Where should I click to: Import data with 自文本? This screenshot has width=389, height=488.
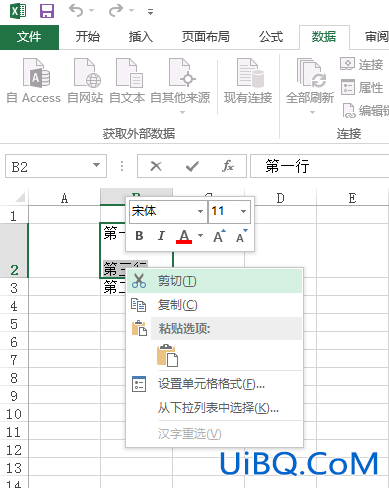coord(127,81)
